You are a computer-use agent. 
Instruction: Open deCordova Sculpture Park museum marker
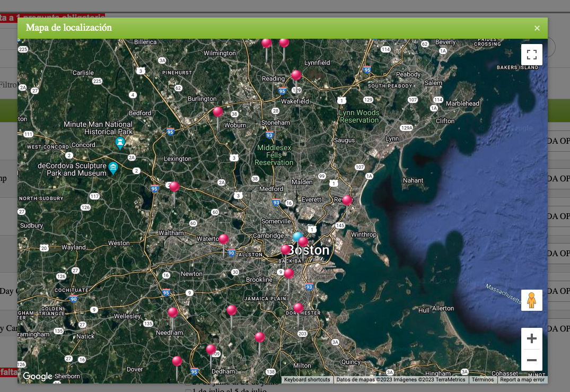[x=113, y=168]
